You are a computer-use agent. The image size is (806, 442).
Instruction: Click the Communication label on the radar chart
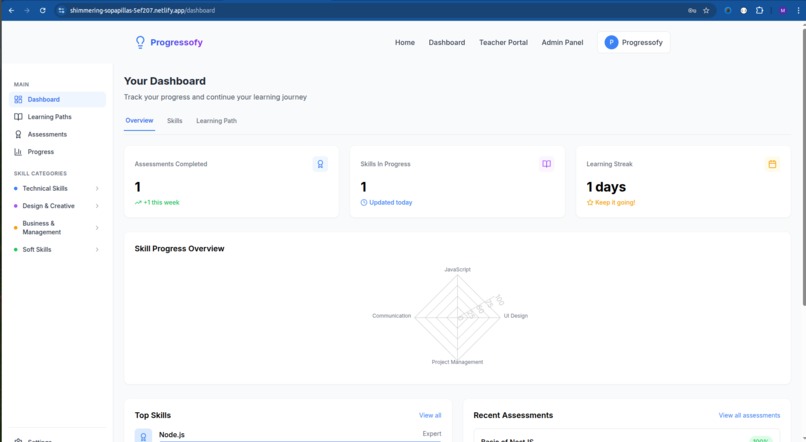[392, 316]
